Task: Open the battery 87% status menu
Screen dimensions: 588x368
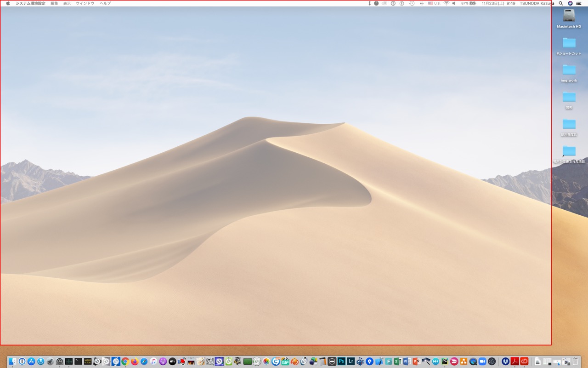Action: 469,3
